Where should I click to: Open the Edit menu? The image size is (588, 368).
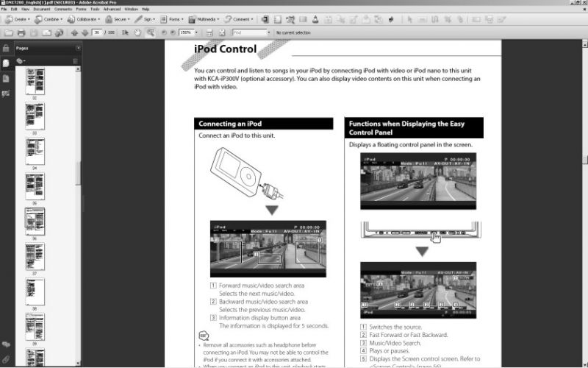pos(14,9)
